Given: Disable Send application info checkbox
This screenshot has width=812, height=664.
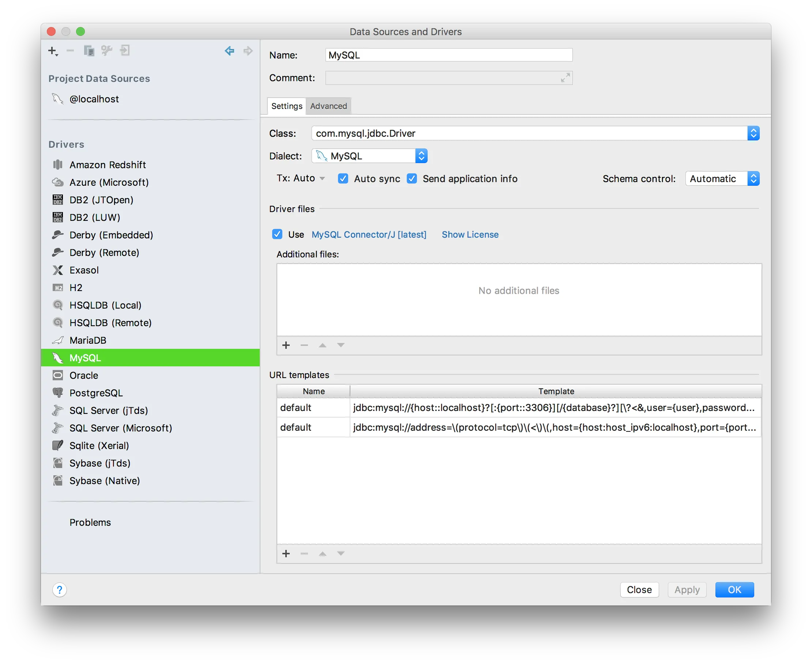Looking at the screenshot, I should click(412, 179).
